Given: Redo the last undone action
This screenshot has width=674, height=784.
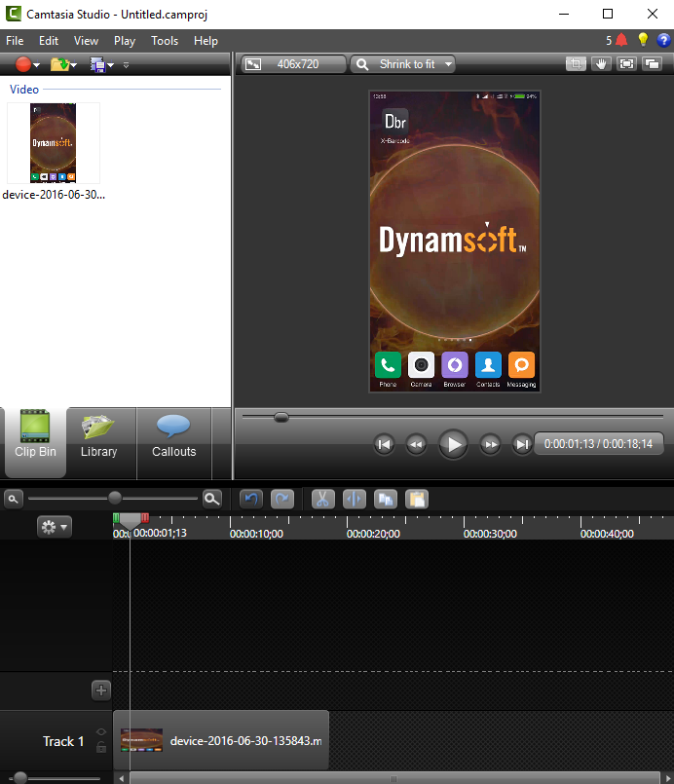Looking at the screenshot, I should [282, 499].
